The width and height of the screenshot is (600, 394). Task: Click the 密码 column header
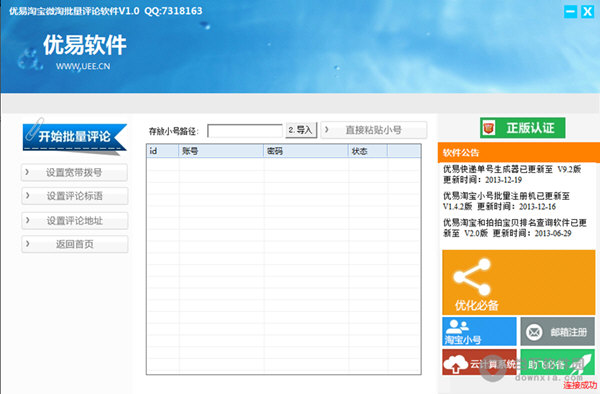306,151
